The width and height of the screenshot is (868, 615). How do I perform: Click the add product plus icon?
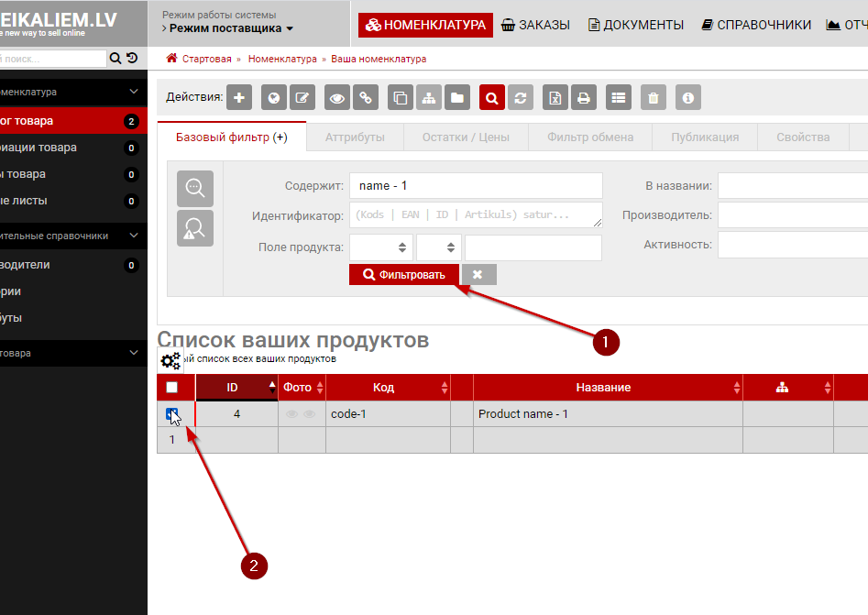[x=238, y=97]
